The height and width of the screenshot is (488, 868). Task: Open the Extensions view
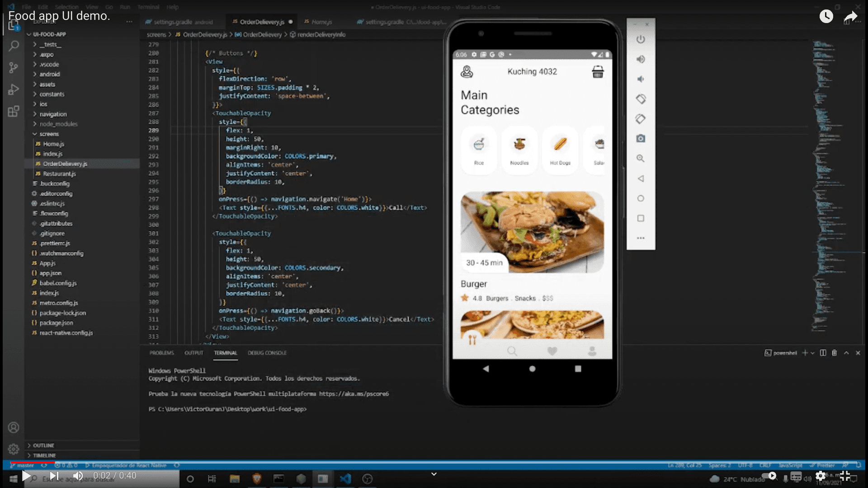pyautogui.click(x=14, y=111)
